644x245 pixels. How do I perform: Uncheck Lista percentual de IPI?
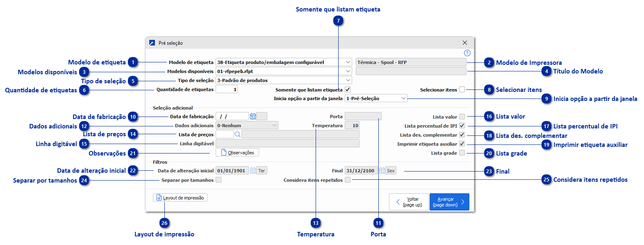462,126
